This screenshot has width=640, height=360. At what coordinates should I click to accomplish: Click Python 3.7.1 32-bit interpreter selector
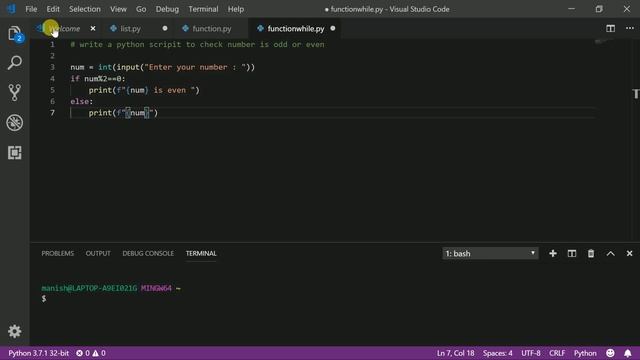[x=38, y=353]
